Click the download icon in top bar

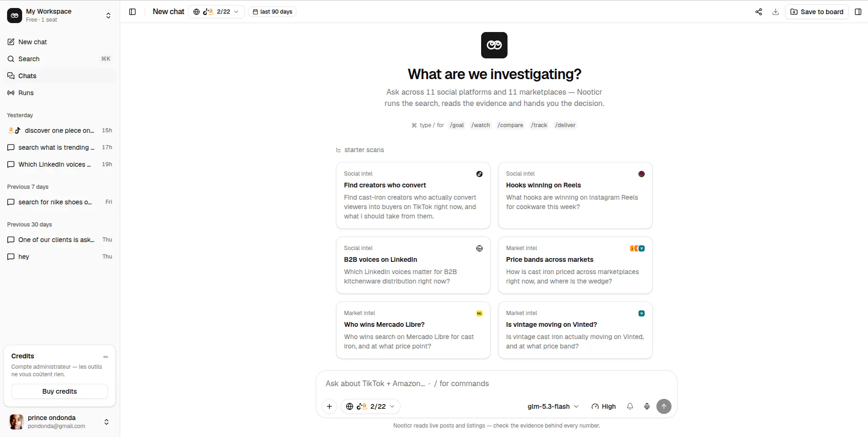click(776, 12)
